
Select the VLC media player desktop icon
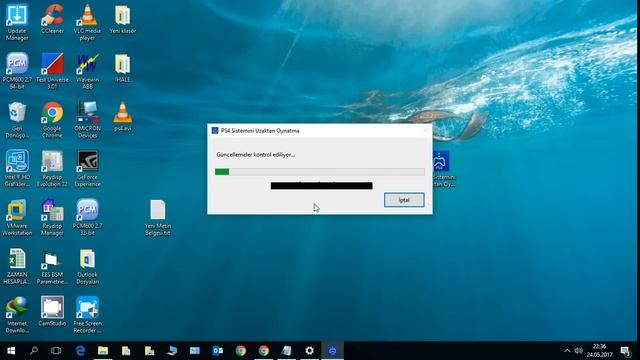[87, 22]
